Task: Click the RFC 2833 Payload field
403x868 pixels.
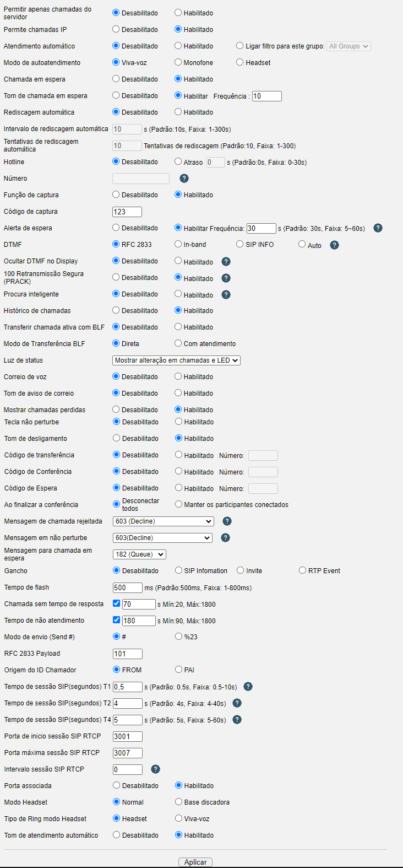Action: (128, 654)
